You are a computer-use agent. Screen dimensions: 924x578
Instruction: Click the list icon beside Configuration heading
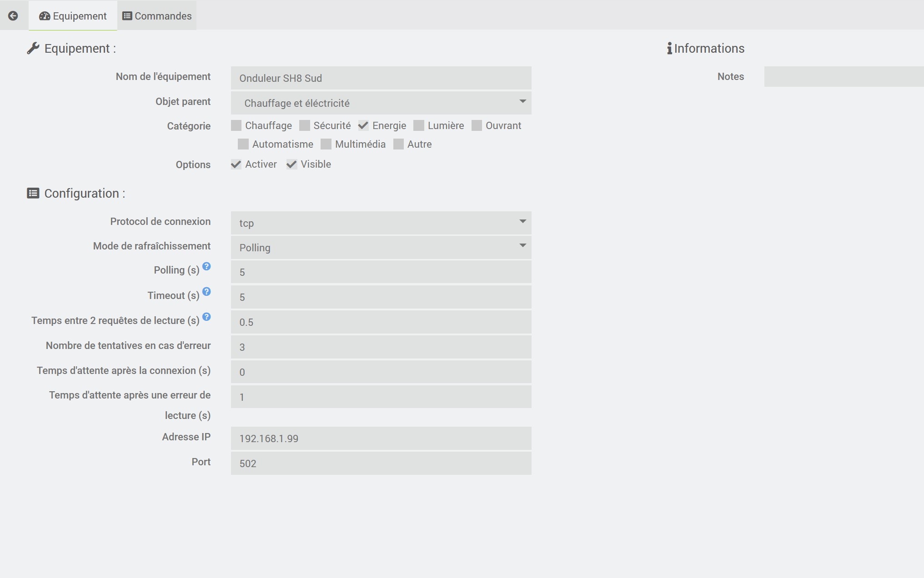(33, 193)
